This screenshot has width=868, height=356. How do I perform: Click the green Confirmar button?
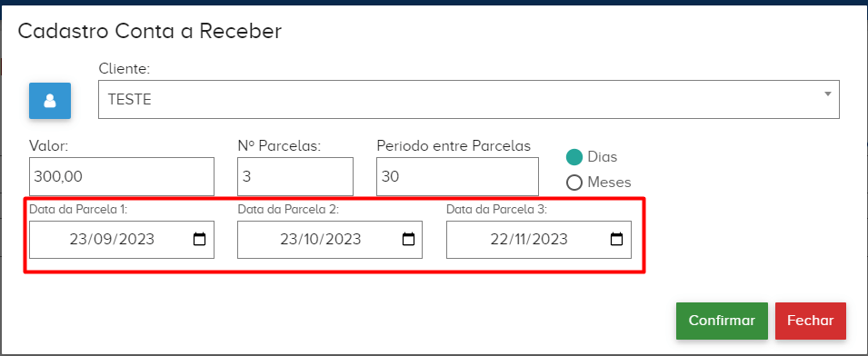click(x=722, y=321)
